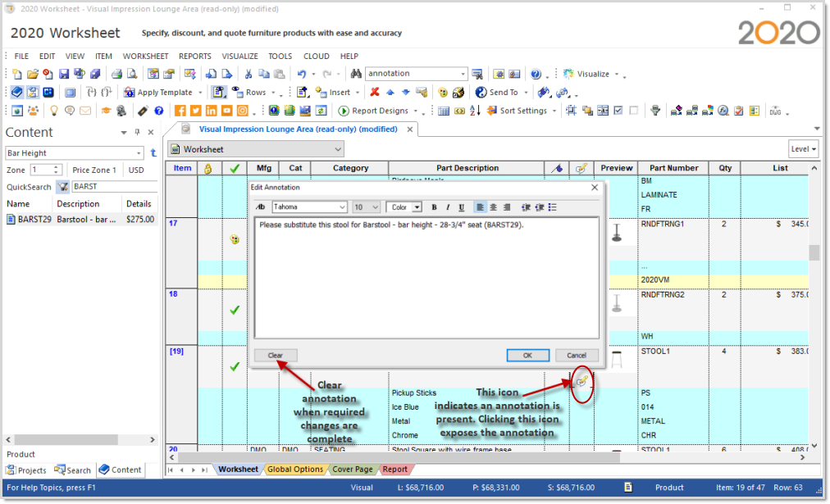The height and width of the screenshot is (504, 830).
Task: Open the CLOUD menu
Action: tap(317, 56)
